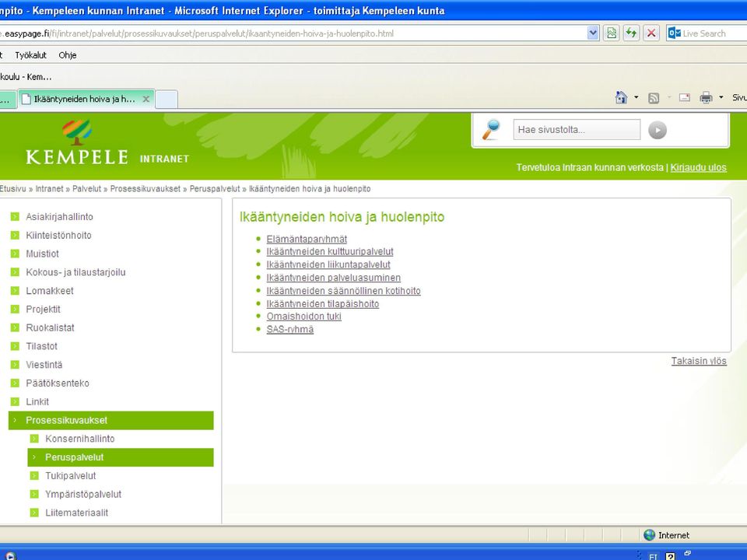Open Ikääntyneiden kulttuuripalvelut link
Screen dimensions: 747x560
click(x=330, y=252)
